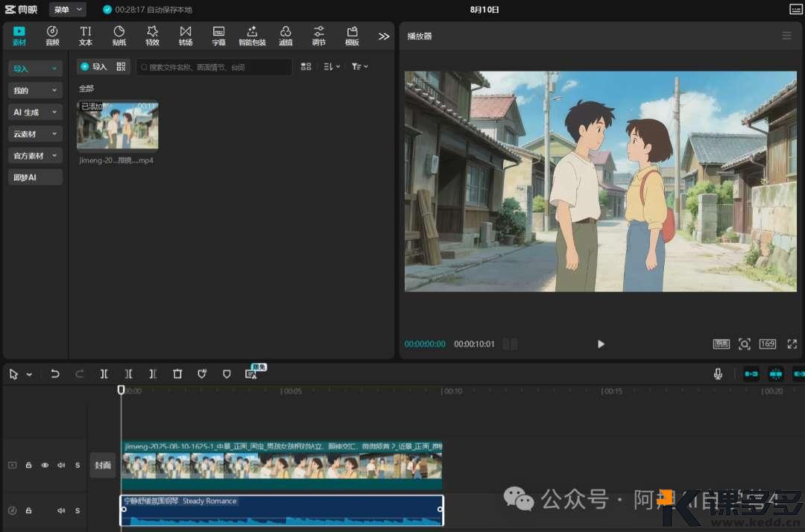This screenshot has height=532, width=805.
Task: Lock the audio track
Action: 28,510
